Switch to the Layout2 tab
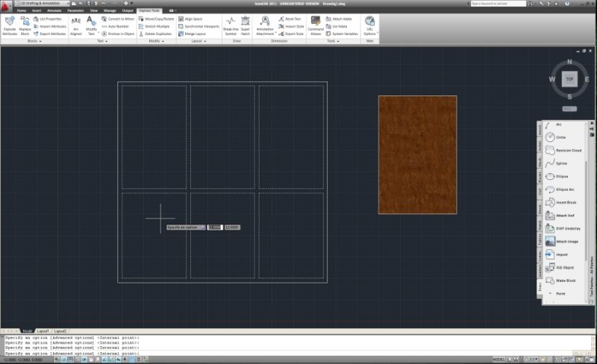This screenshot has width=597, height=364. click(x=60, y=331)
